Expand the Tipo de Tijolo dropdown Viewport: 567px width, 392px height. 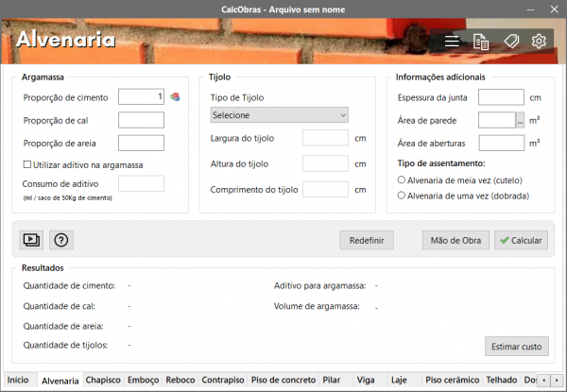(x=280, y=115)
